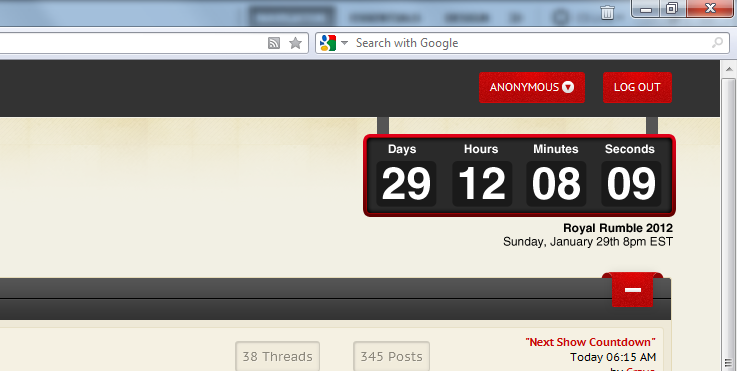737x371 pixels.
Task: Click the Sunday, January 29th 8pm EST text
Action: [588, 242]
